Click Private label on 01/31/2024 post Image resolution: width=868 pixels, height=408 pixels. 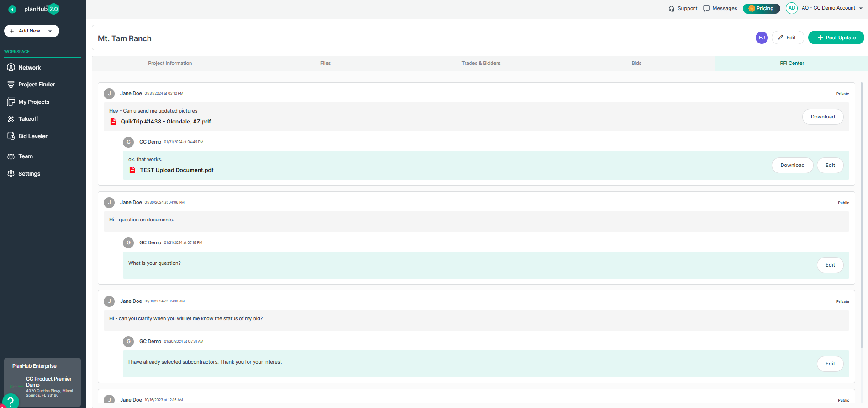(843, 94)
